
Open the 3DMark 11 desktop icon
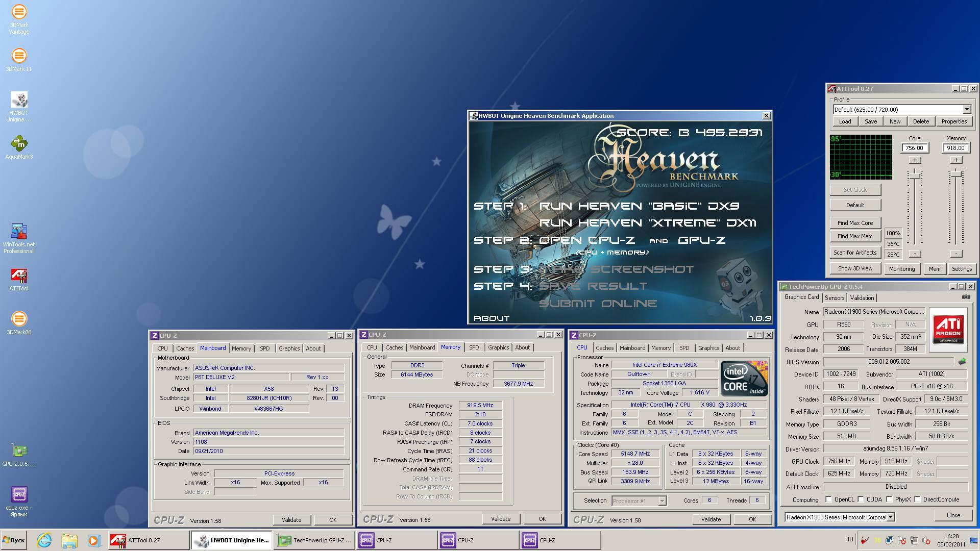[19, 60]
